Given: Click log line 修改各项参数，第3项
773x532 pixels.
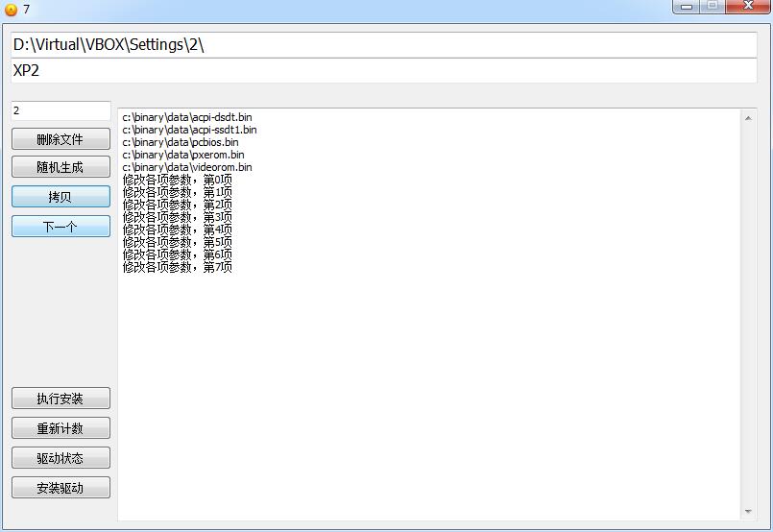Looking at the screenshot, I should 177,217.
